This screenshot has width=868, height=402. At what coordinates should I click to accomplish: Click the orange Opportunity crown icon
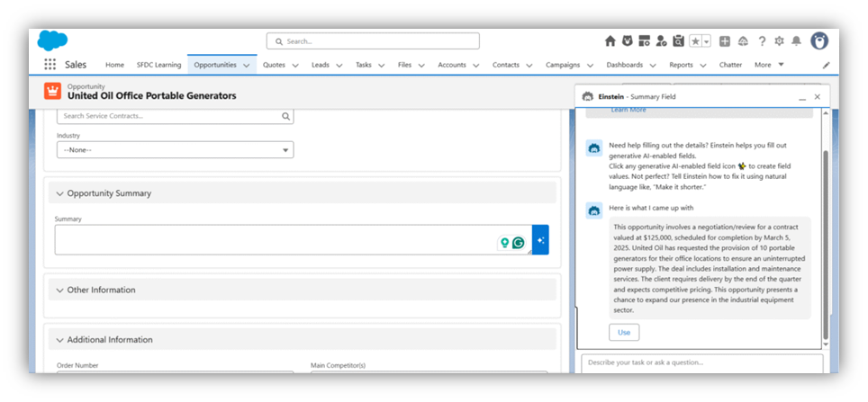click(x=52, y=91)
